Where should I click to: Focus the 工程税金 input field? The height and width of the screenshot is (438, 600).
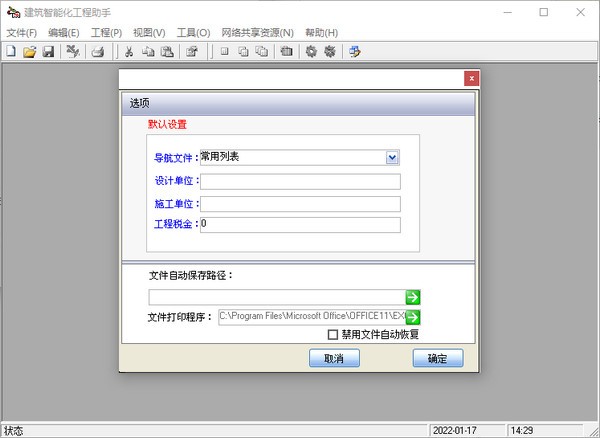[x=300, y=224]
